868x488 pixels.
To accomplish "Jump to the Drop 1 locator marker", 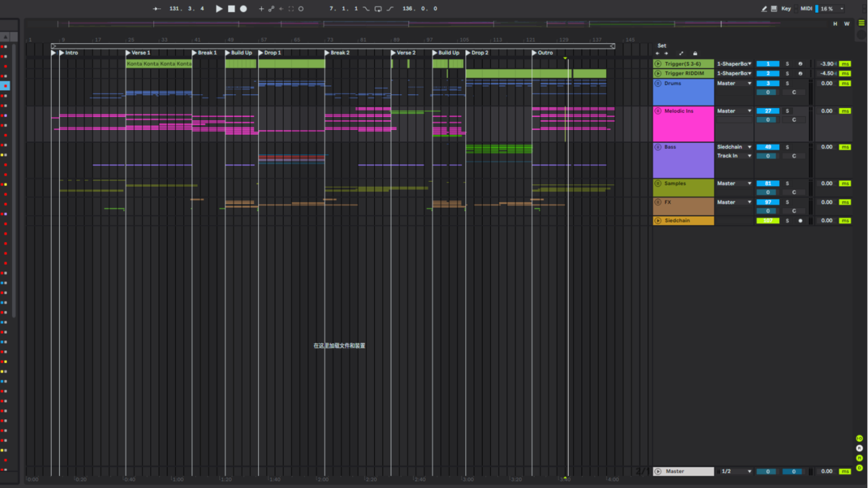I will (x=261, y=53).
